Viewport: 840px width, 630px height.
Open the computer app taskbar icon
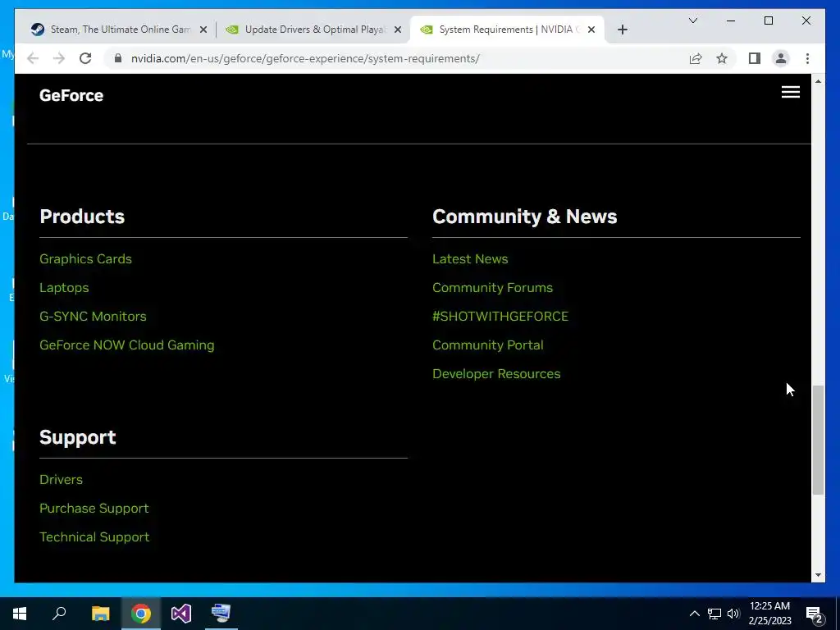(221, 614)
